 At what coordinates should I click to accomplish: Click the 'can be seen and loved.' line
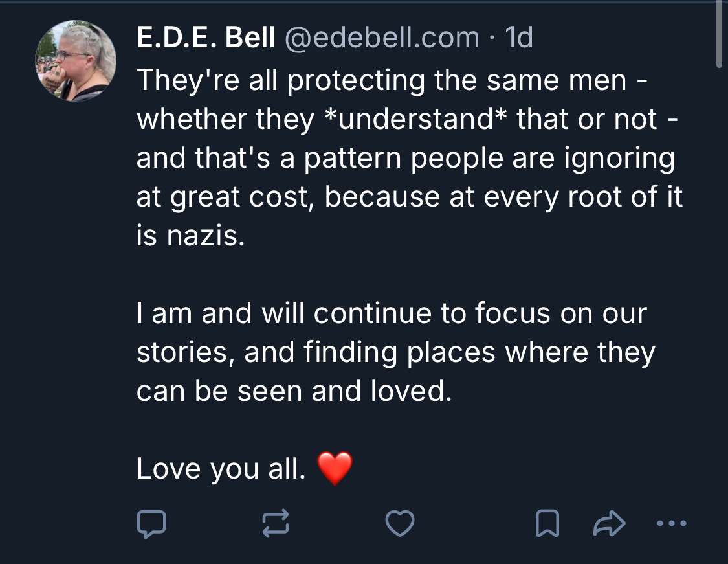click(x=294, y=390)
